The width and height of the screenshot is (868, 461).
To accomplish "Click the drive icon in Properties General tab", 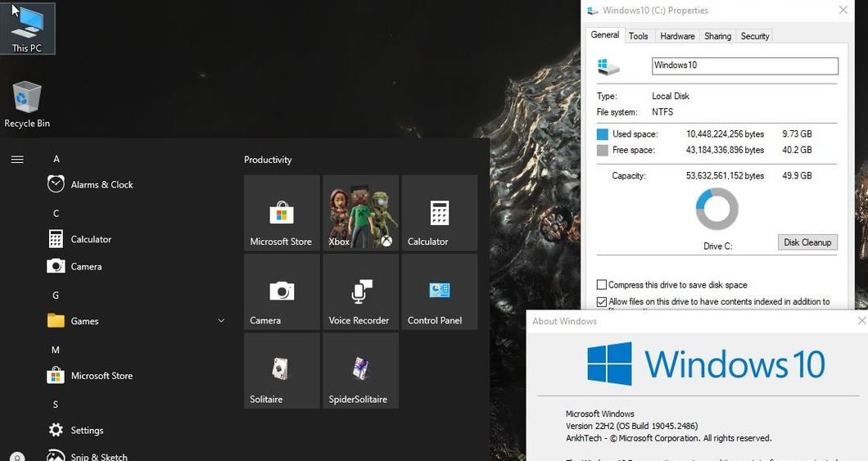I will pyautogui.click(x=608, y=67).
